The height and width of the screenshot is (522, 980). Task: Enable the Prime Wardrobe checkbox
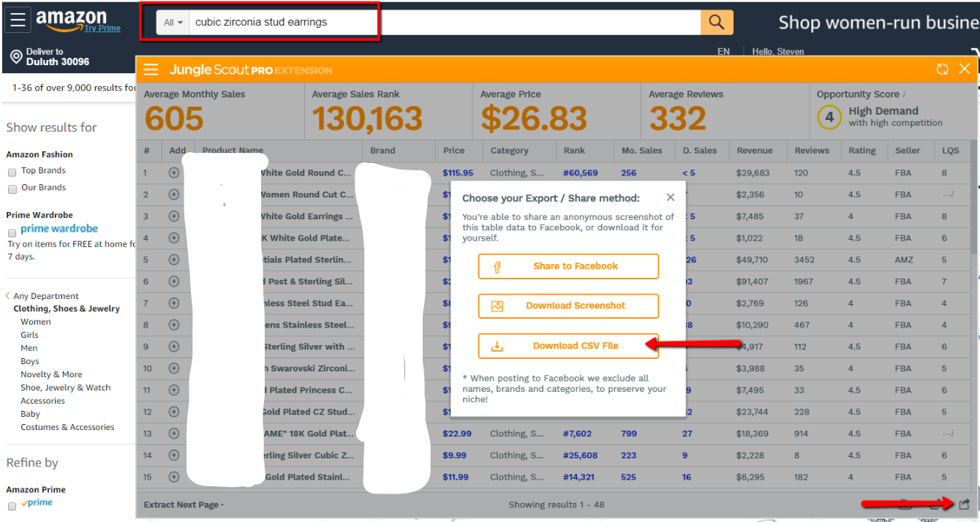tap(12, 232)
